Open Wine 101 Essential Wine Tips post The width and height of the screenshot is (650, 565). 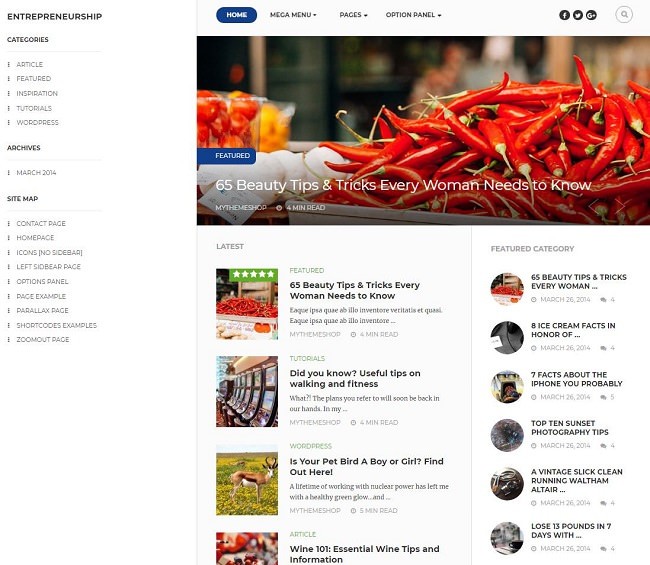364,554
